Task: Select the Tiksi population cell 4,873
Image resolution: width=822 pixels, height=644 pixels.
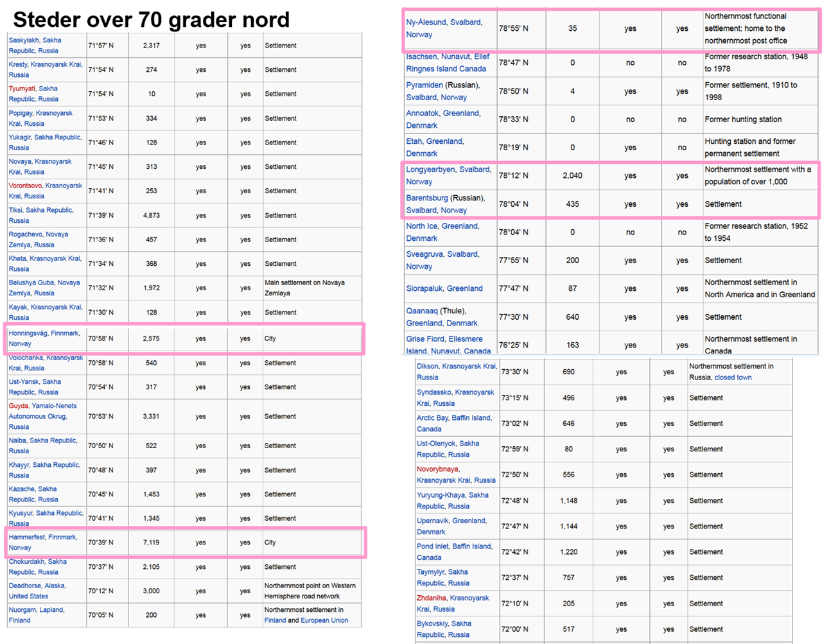Action: 152,216
